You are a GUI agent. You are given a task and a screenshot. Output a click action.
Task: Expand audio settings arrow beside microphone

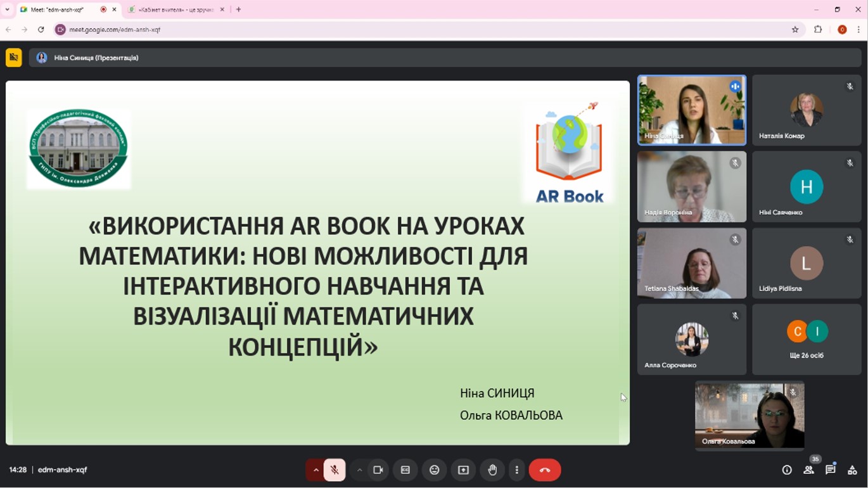pyautogui.click(x=316, y=470)
